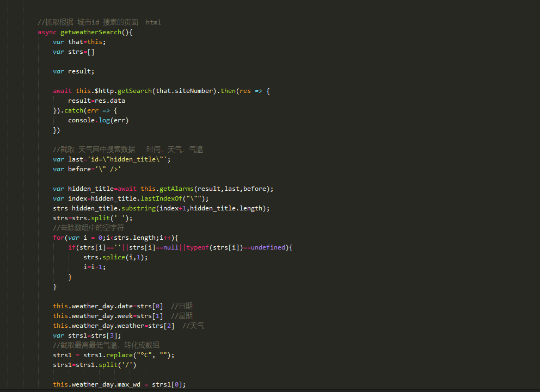Click the line 'strs=strs.split(' ');'

tap(93, 218)
